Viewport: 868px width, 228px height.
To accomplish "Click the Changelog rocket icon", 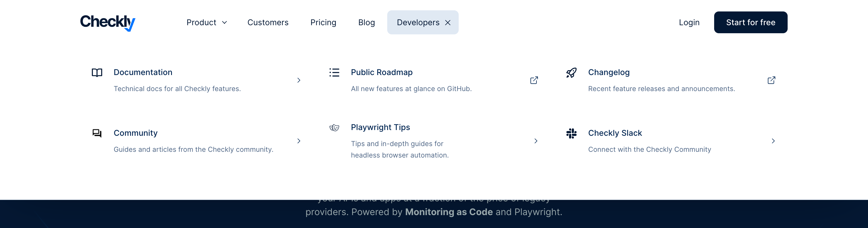I will [x=571, y=73].
